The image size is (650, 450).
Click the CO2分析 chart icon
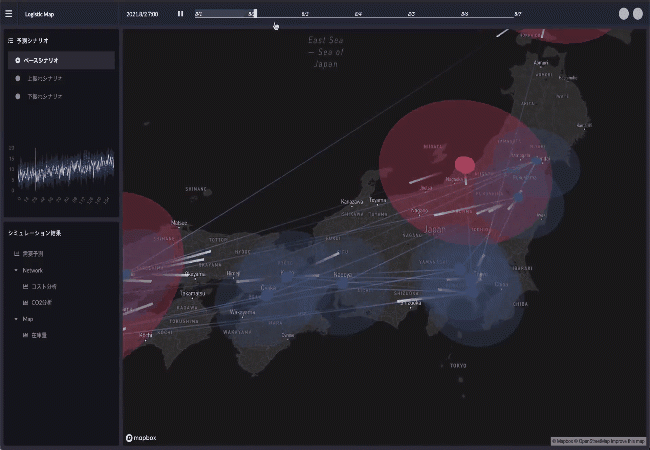[x=25, y=302]
